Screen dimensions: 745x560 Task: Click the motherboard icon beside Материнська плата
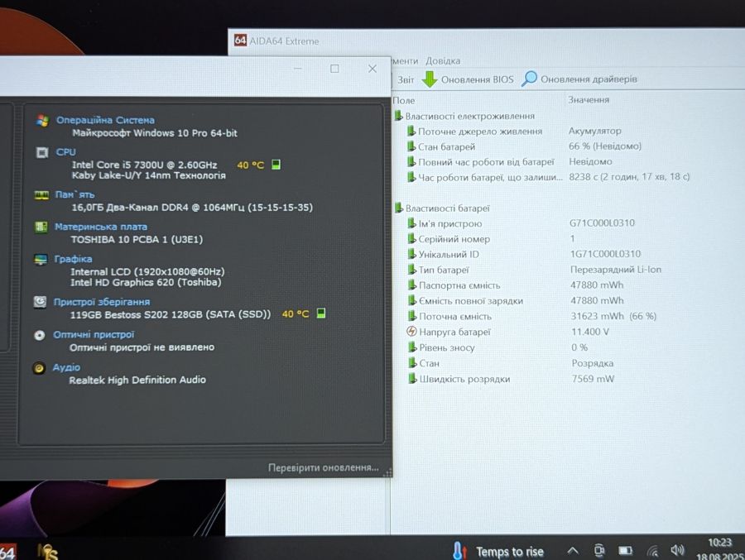pos(41,227)
